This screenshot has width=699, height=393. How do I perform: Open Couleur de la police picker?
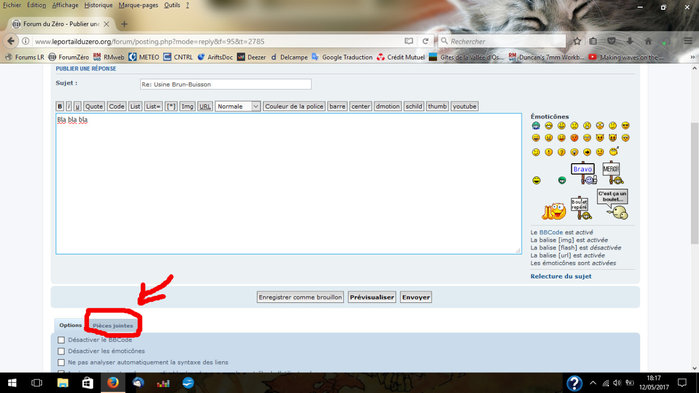coord(294,106)
